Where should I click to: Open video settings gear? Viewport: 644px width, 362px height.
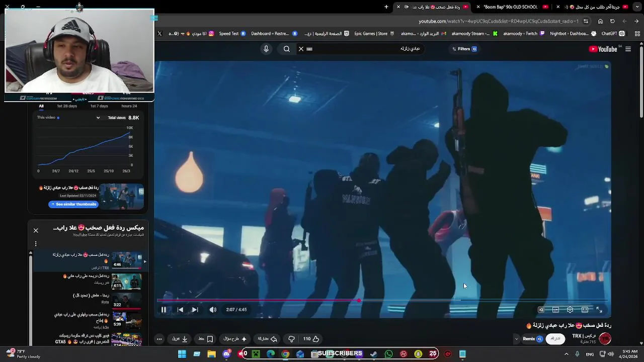570,310
